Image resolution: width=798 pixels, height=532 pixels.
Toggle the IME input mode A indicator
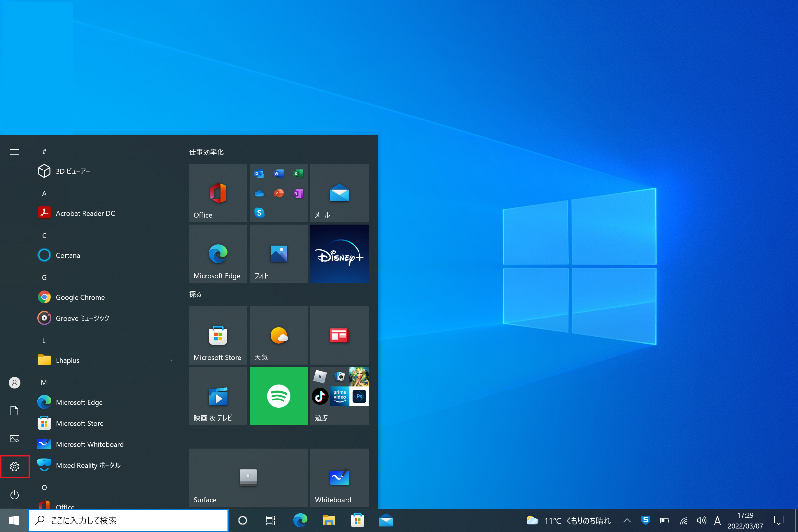pyautogui.click(x=717, y=520)
